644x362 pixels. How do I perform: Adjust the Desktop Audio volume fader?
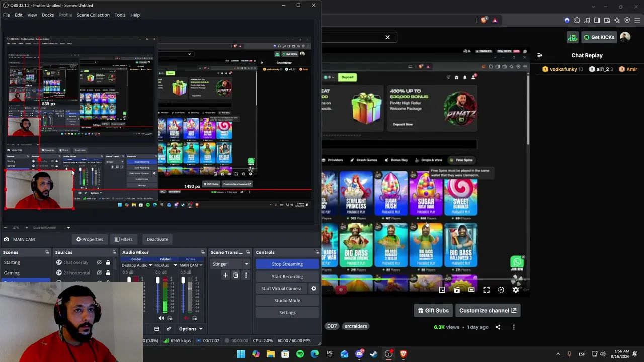(129, 280)
